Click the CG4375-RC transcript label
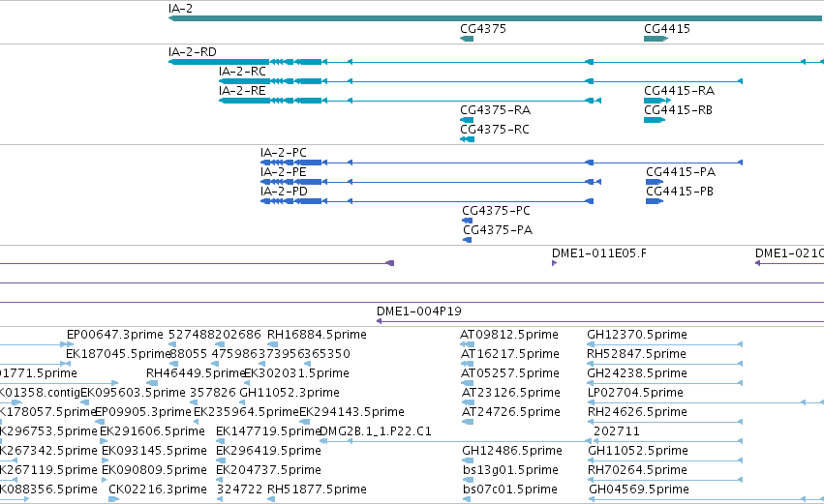 495,130
